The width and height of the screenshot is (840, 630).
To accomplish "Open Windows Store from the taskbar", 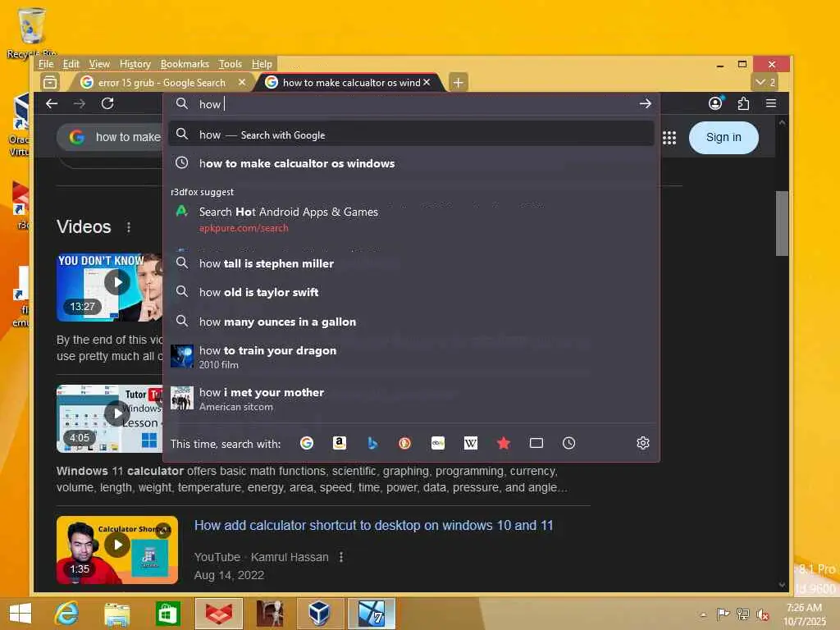I will click(167, 614).
